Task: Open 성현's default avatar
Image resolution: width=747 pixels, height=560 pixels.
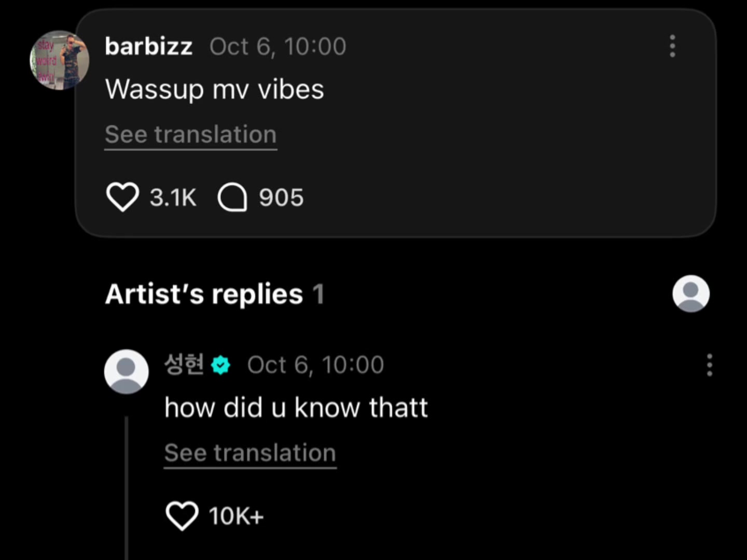Action: pyautogui.click(x=126, y=372)
